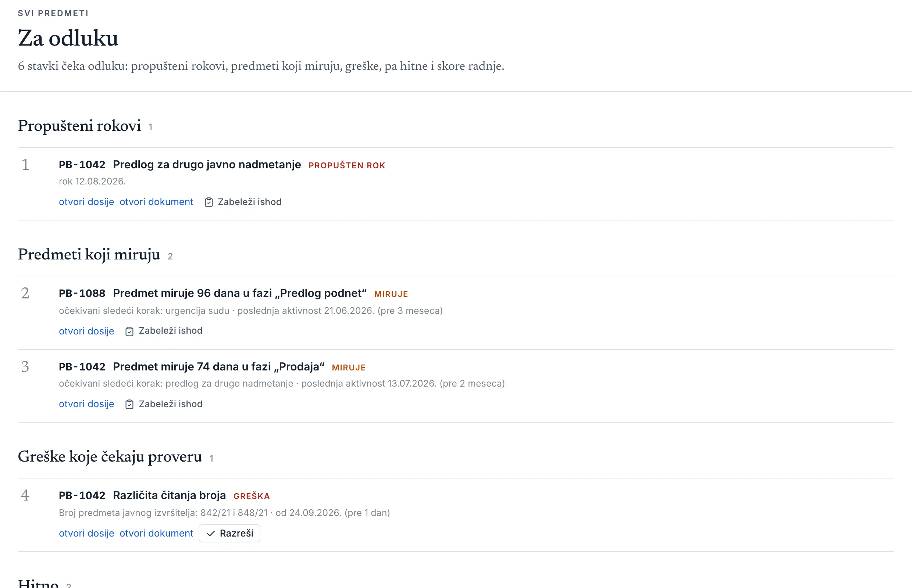Click clipboard icon for PB-1042 missed deadline
This screenshot has width=912, height=588.
pyautogui.click(x=209, y=202)
